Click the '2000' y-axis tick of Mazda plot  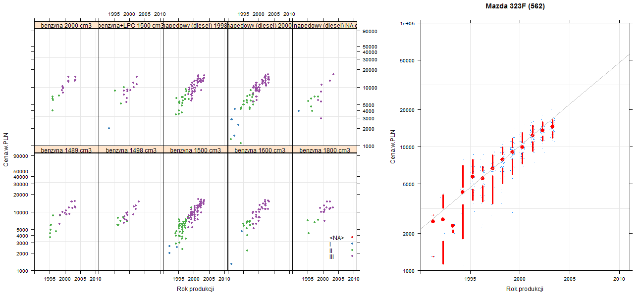coord(409,233)
